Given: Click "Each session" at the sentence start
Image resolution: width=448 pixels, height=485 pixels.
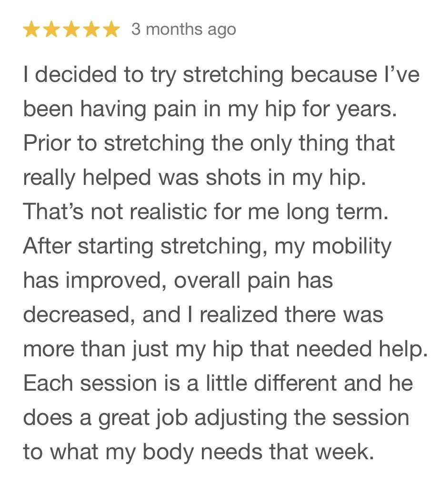Looking at the screenshot, I should [90, 383].
